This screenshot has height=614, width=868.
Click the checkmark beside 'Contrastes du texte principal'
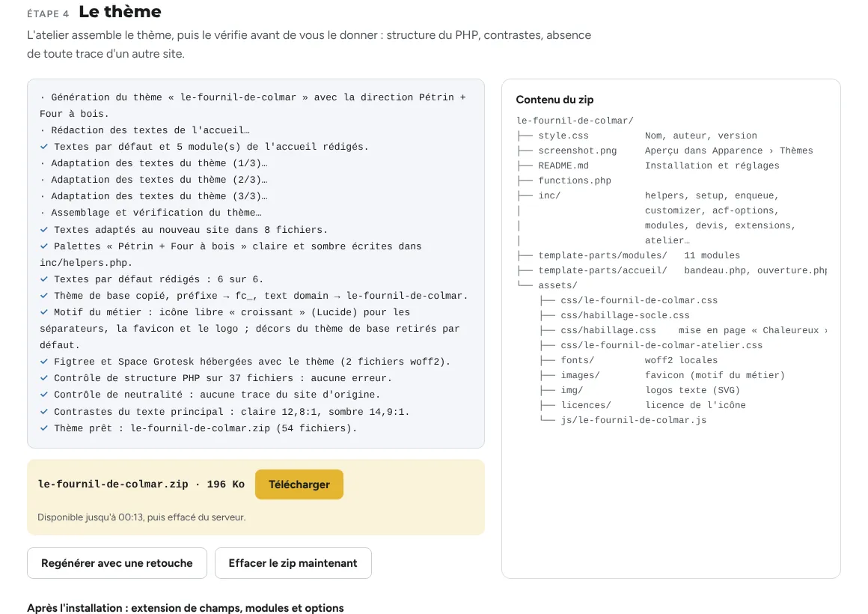point(43,412)
